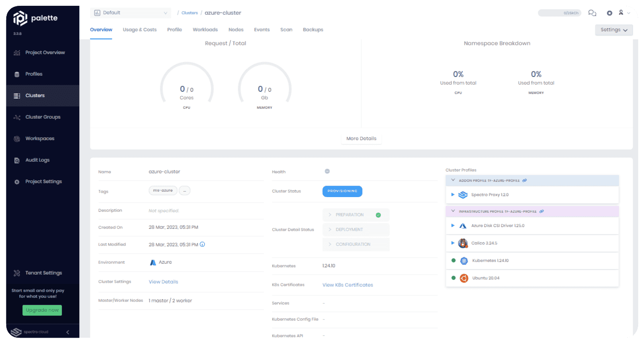The height and width of the screenshot is (344, 644).
Task: Click the Azure Disk CSI Driver icon
Action: pyautogui.click(x=463, y=226)
